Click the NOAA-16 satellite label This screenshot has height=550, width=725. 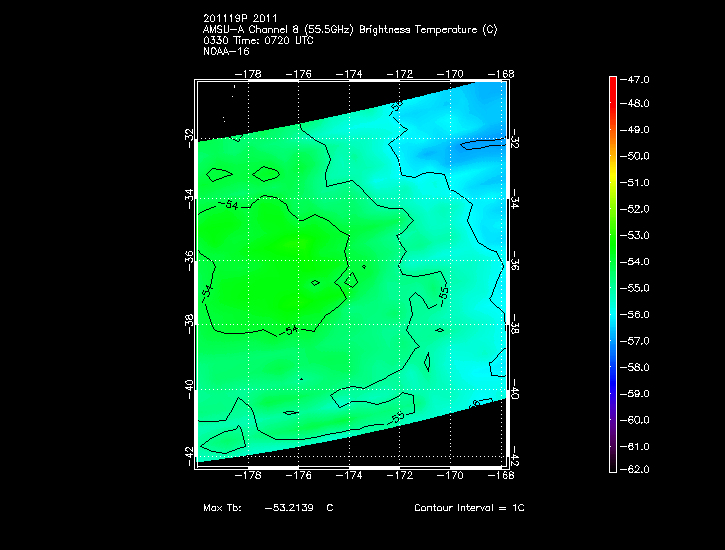224,51
